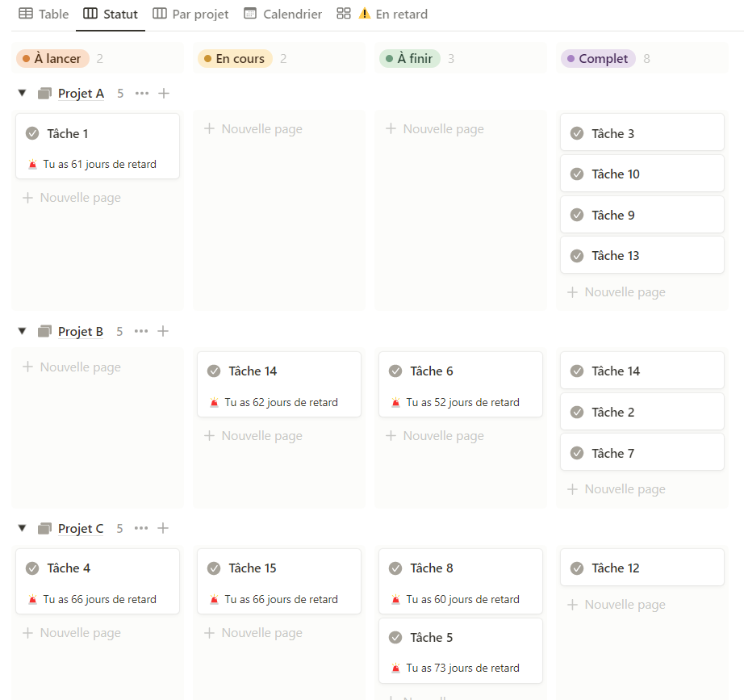The width and height of the screenshot is (744, 700).
Task: Open the three-dots menu for Projet B
Action: [141, 331]
